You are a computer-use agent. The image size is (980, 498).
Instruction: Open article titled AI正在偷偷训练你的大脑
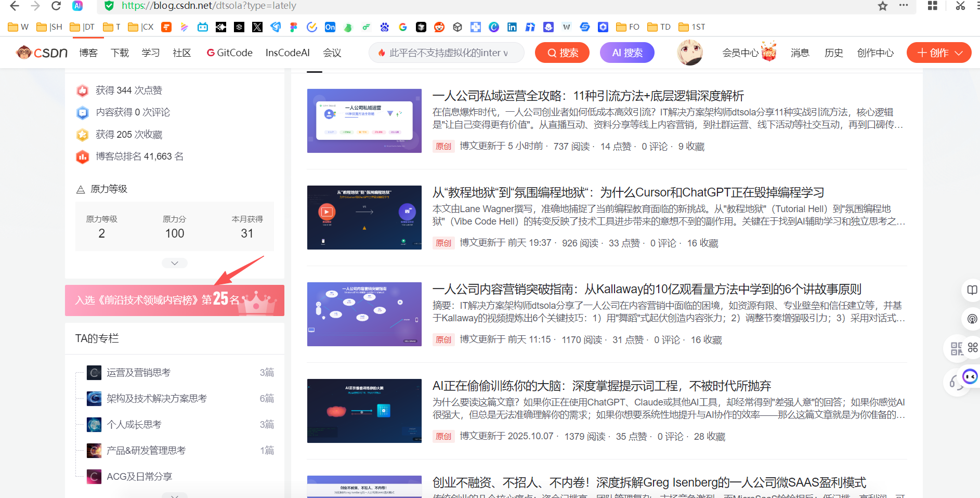click(602, 386)
